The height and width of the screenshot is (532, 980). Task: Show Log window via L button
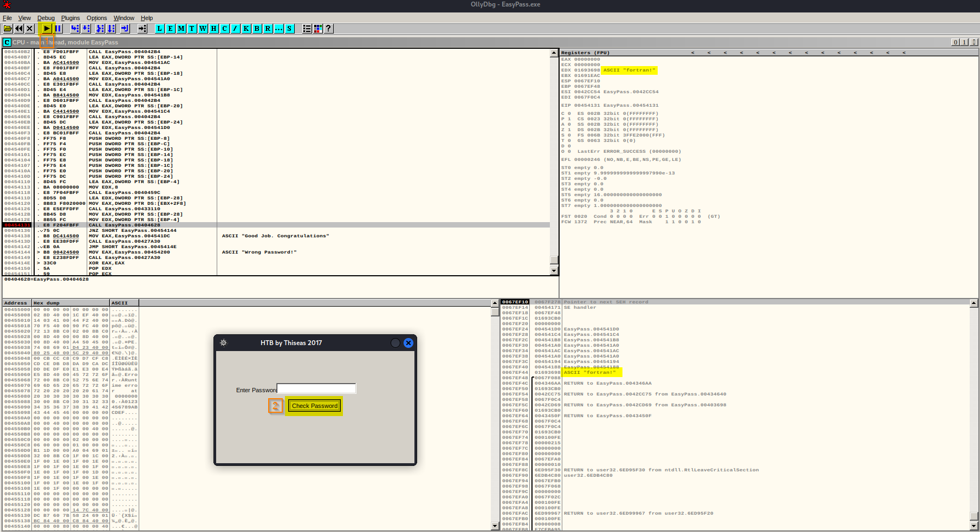click(x=160, y=29)
